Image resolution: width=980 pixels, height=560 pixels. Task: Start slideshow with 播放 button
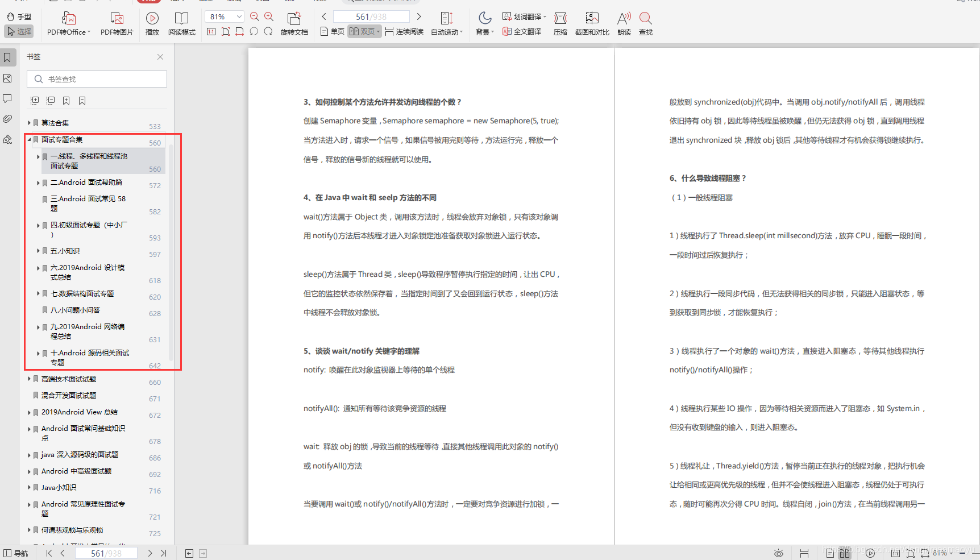152,24
